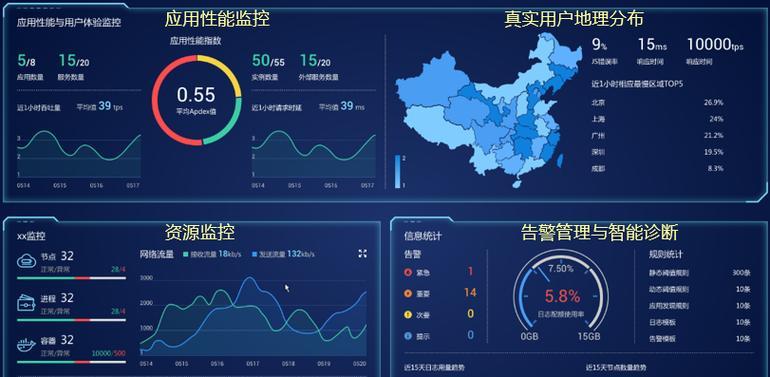Click the 容器 normal/abnormal progress bar

click(71, 362)
